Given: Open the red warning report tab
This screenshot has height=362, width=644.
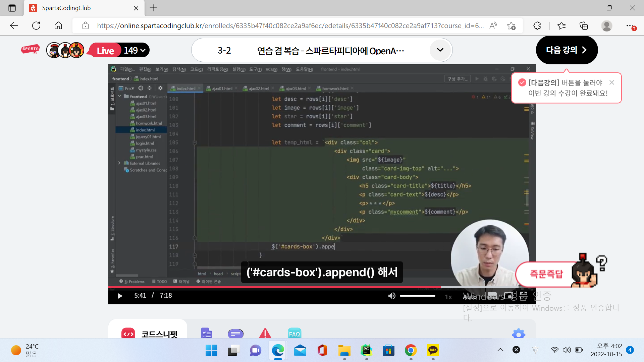Looking at the screenshot, I should pyautogui.click(x=265, y=333).
